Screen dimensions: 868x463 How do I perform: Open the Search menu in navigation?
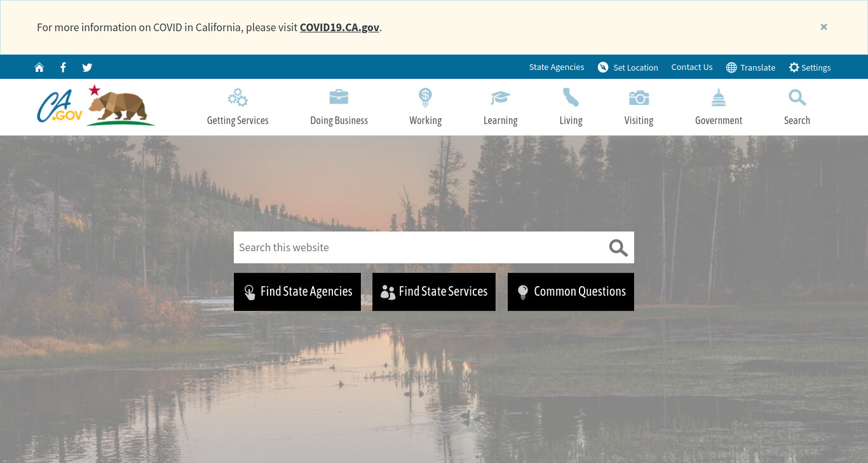(797, 107)
